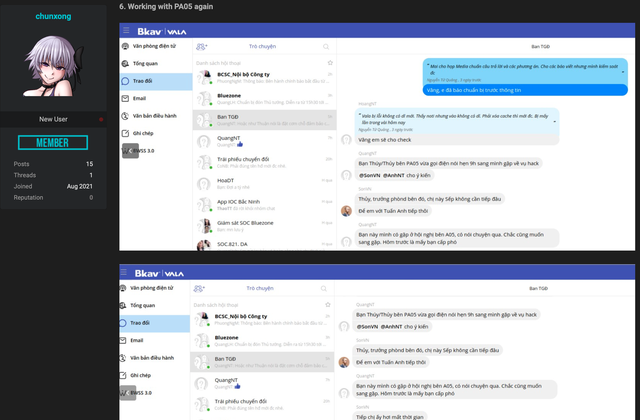This screenshot has height=420, width=640.
Task: Open the Bluezone conversation in lower screenshot
Action: point(262,341)
